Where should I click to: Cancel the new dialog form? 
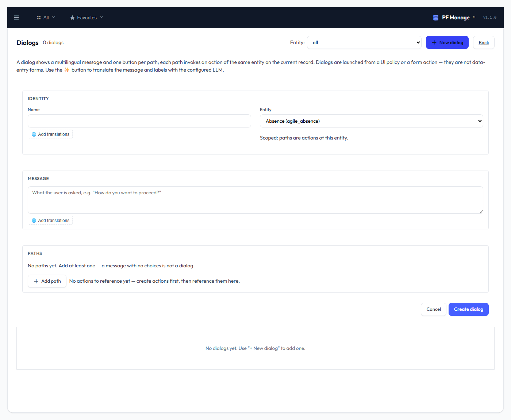(434, 309)
